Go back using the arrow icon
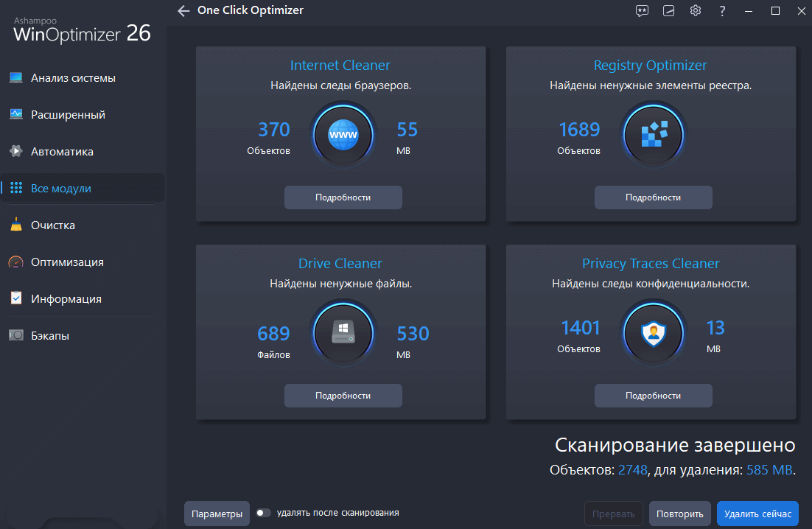This screenshot has width=812, height=529. (183, 11)
